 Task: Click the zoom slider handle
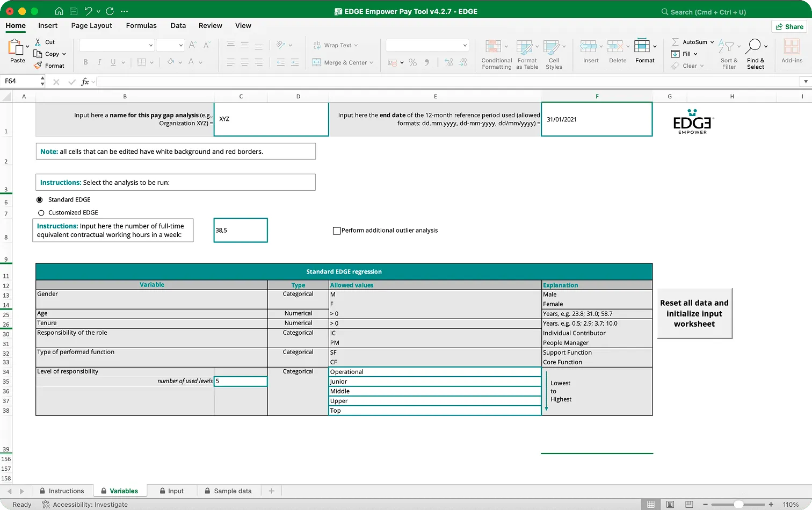tap(739, 504)
